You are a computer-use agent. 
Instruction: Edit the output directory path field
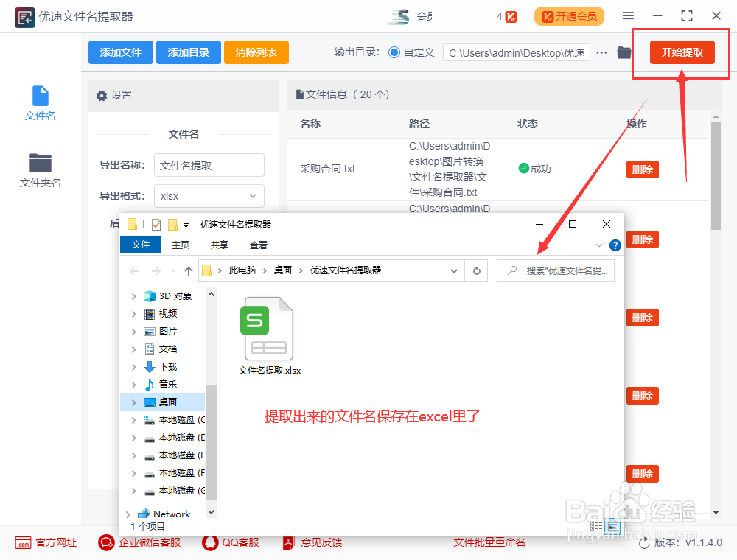(516, 53)
